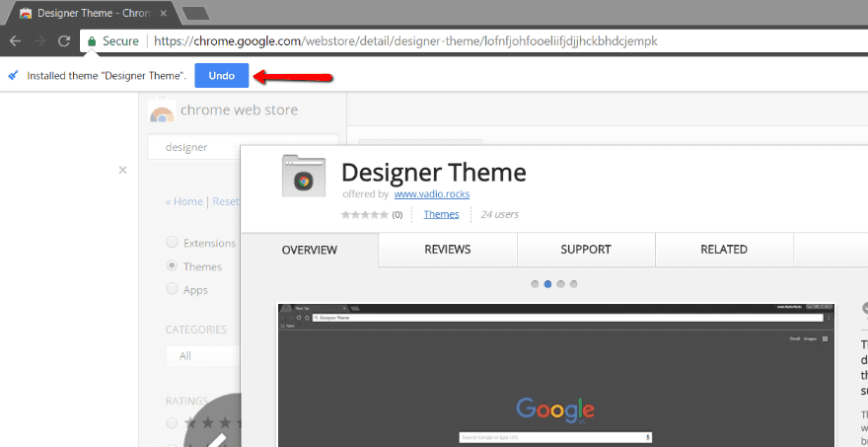The image size is (868, 447).
Task: Open the Related tab
Action: coord(723,250)
